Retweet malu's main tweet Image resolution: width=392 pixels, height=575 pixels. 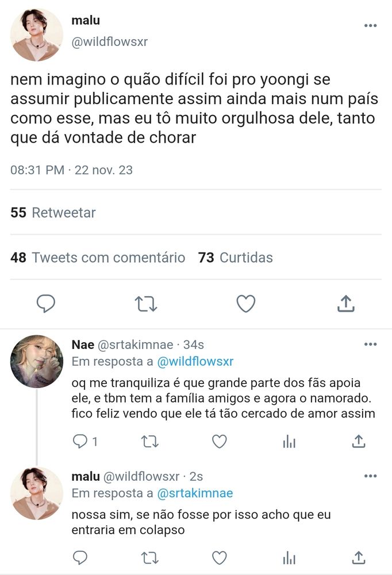pos(146,304)
